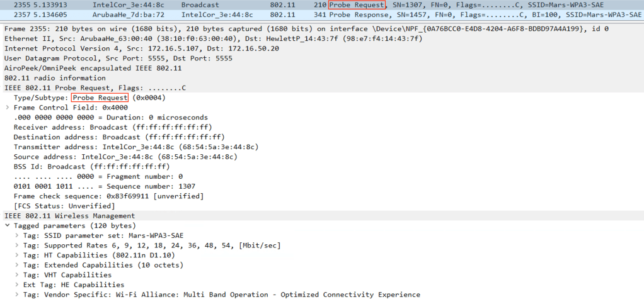Expand the Ext Tag HE Capabilities entry
This screenshot has height=304, width=644.
click(16, 284)
